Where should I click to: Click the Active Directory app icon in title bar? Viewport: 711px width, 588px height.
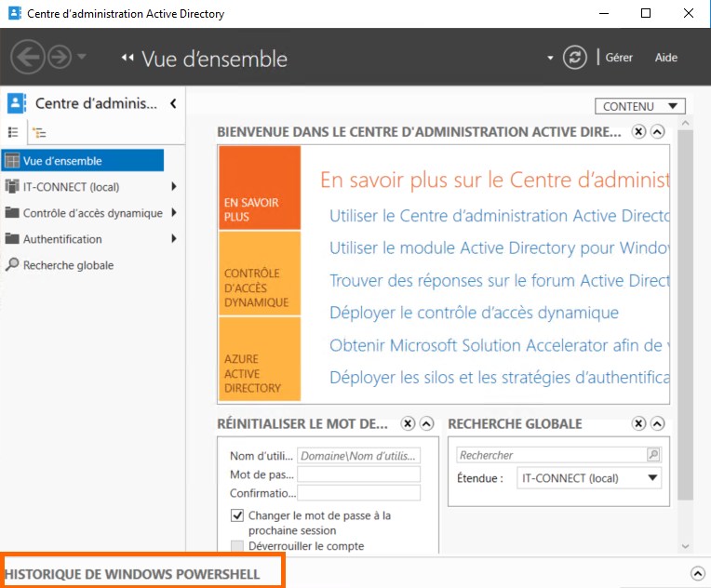coord(15,13)
